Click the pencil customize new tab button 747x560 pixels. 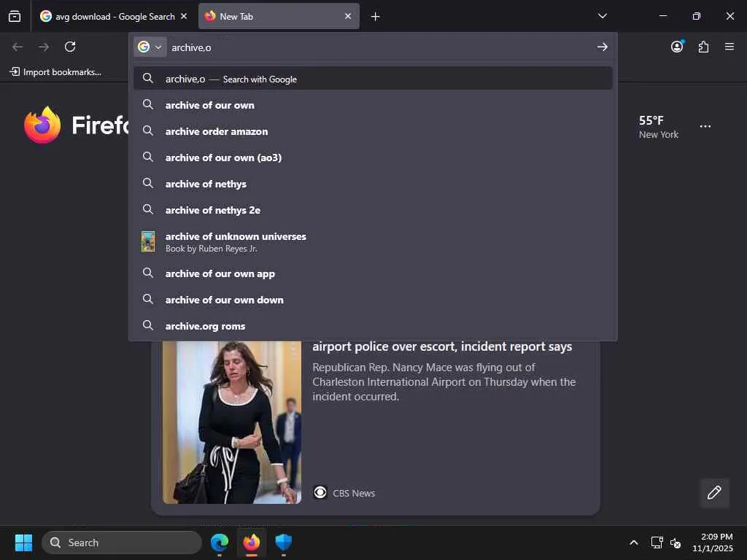[x=714, y=492]
